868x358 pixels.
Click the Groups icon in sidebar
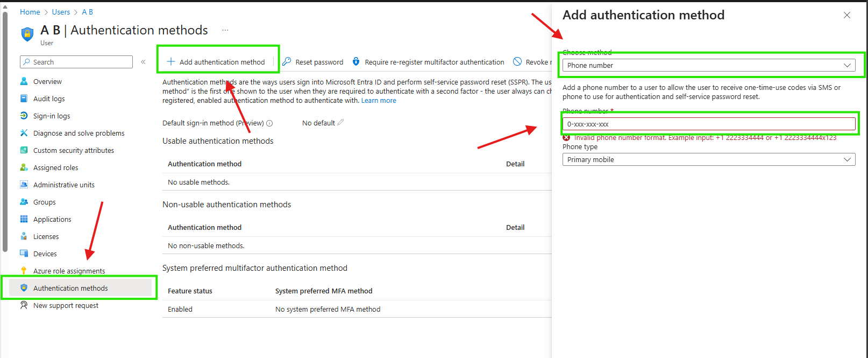pos(24,202)
